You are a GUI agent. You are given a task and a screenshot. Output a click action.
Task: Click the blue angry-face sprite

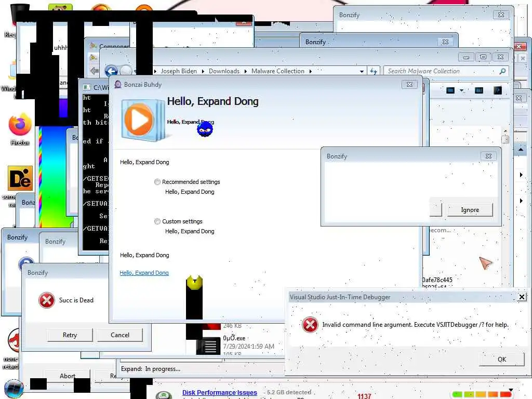[205, 129]
